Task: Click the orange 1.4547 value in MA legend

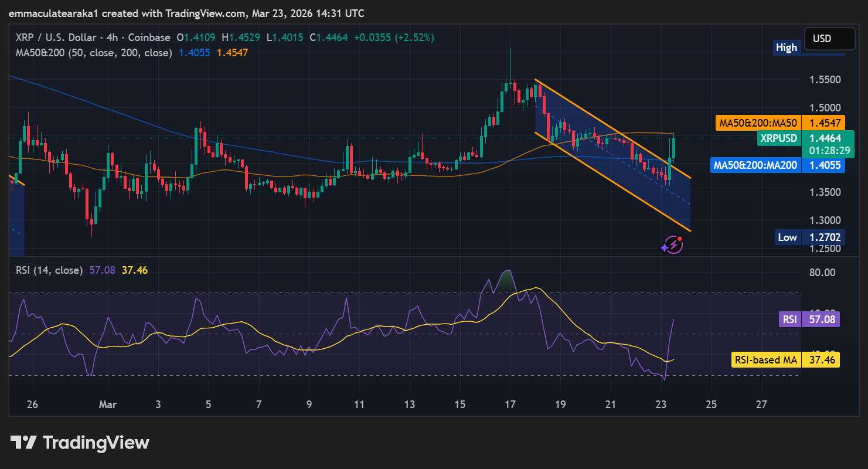Action: [x=233, y=53]
